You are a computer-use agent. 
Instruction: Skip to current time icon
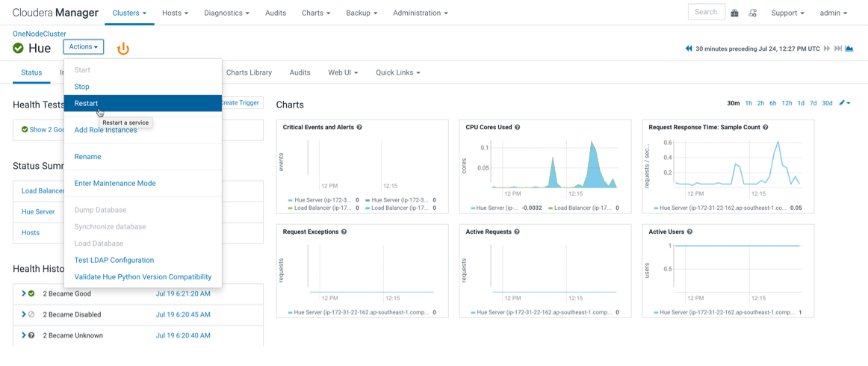click(837, 49)
